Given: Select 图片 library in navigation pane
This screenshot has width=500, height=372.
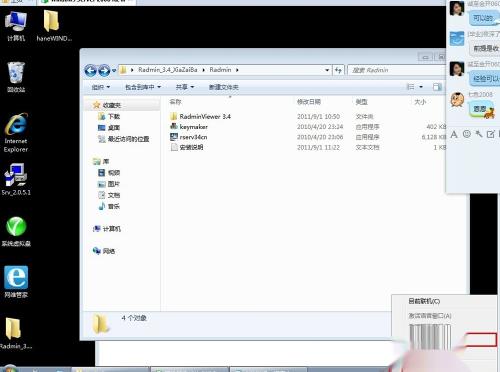Looking at the screenshot, I should 109,184.
